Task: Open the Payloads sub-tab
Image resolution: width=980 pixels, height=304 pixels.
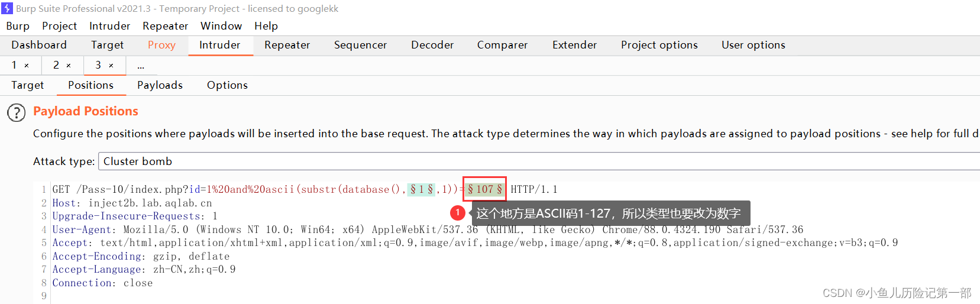Action: pyautogui.click(x=160, y=85)
